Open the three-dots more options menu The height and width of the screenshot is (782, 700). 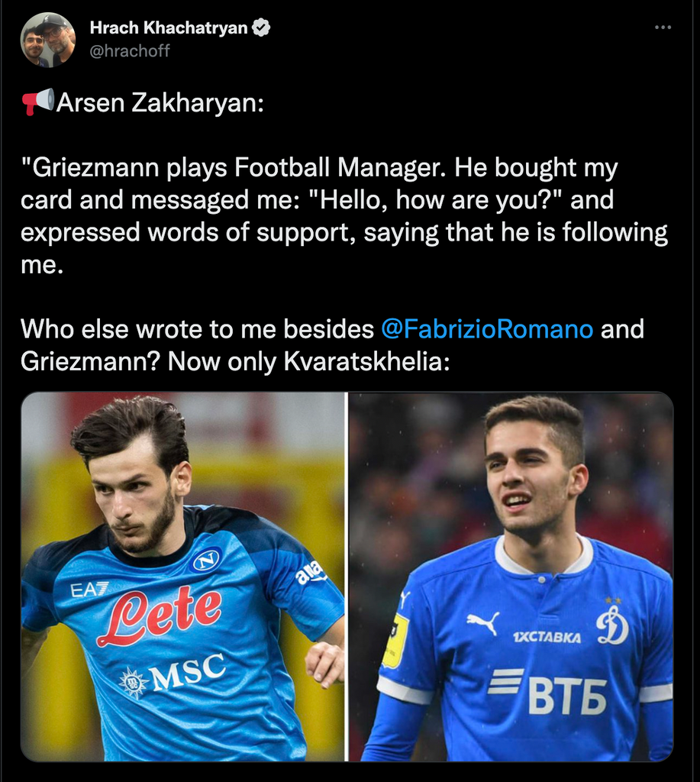[x=663, y=27]
